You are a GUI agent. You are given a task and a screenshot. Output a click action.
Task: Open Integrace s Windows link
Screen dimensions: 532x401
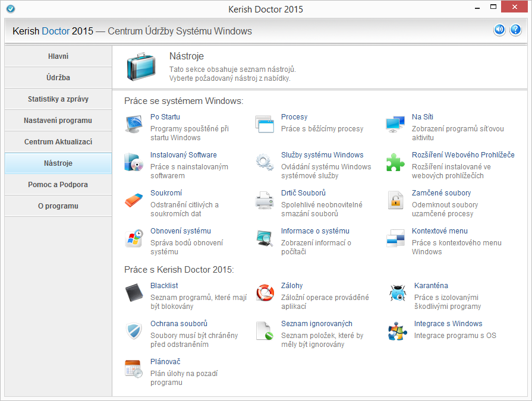pyautogui.click(x=448, y=323)
